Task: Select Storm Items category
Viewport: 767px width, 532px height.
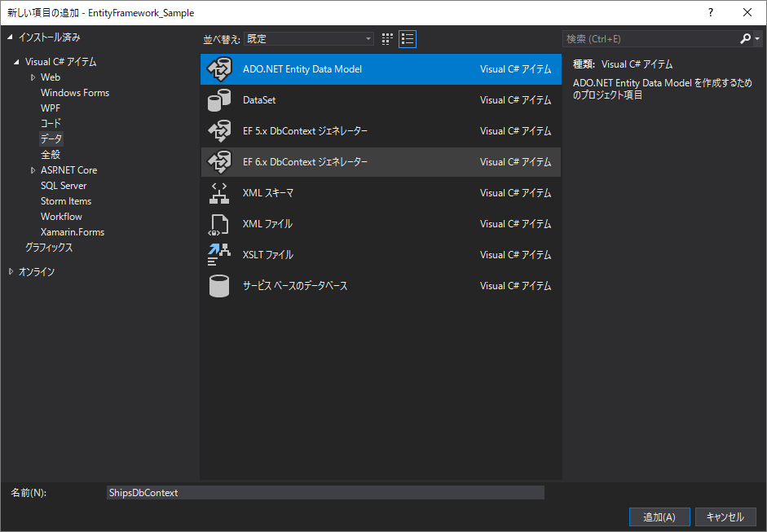Action: click(66, 201)
